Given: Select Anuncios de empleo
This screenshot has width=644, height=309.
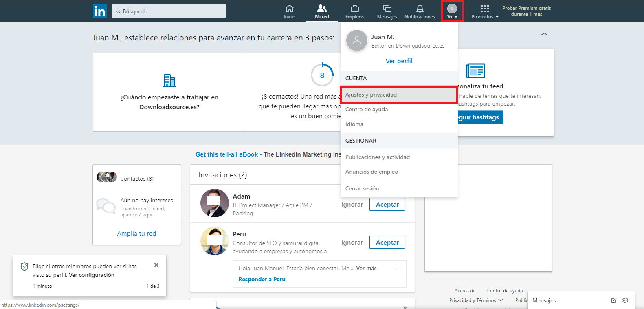Looking at the screenshot, I should click(x=399, y=172).
